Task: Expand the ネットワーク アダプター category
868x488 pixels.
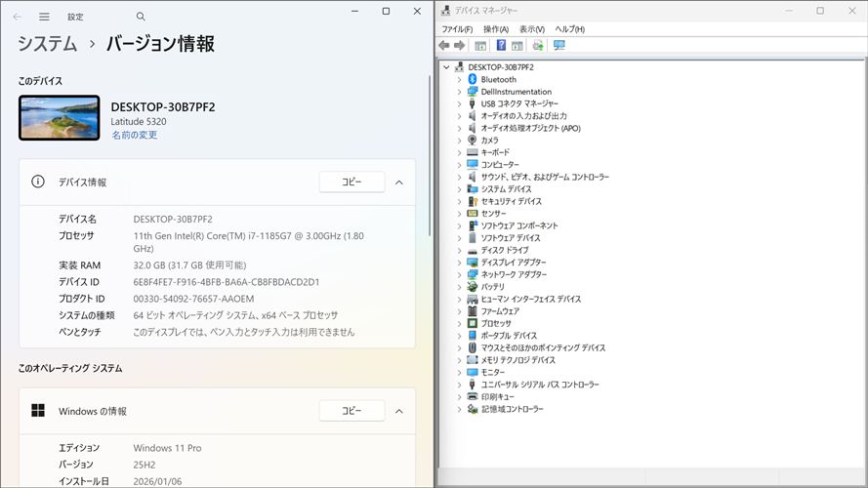Action: [459, 275]
